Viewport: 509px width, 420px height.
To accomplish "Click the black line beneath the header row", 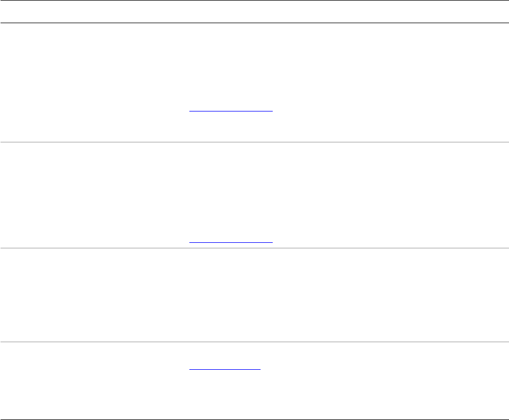I will click(x=254, y=23).
